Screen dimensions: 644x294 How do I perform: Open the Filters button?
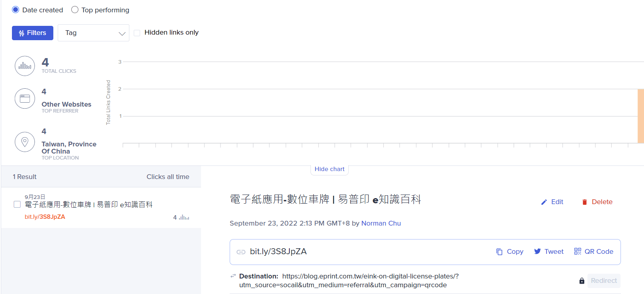tap(33, 33)
